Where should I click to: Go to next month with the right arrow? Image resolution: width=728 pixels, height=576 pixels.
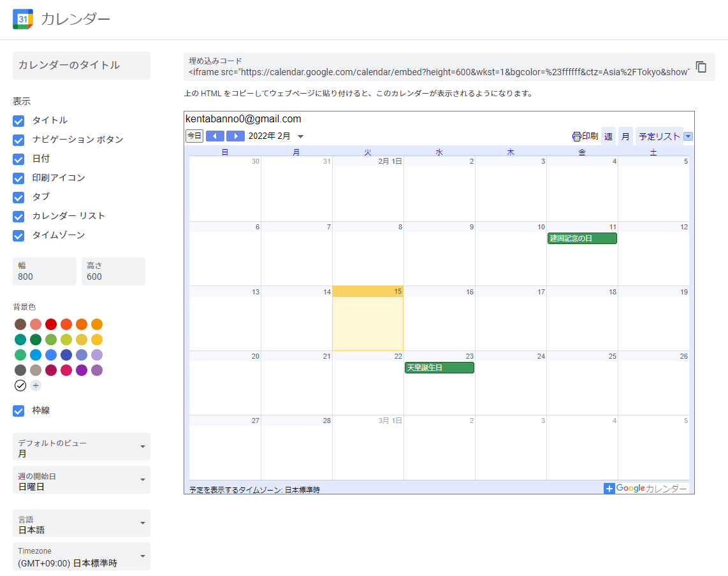(235, 136)
